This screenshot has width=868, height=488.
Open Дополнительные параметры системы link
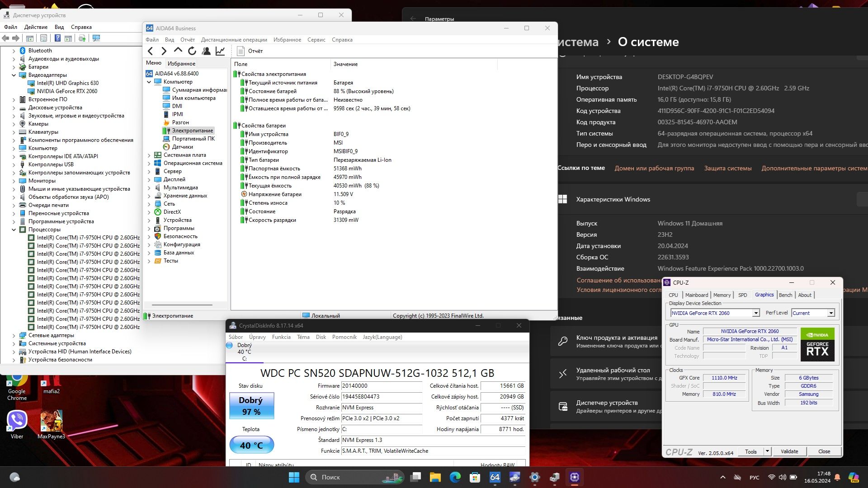pyautogui.click(x=814, y=168)
